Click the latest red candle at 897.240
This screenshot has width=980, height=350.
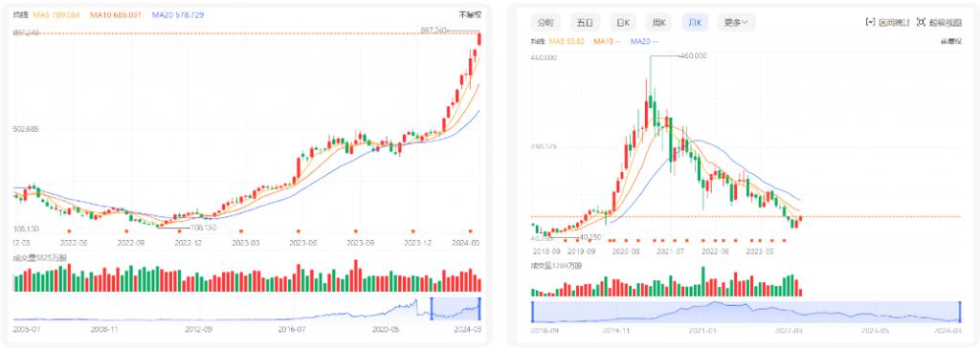point(479,39)
